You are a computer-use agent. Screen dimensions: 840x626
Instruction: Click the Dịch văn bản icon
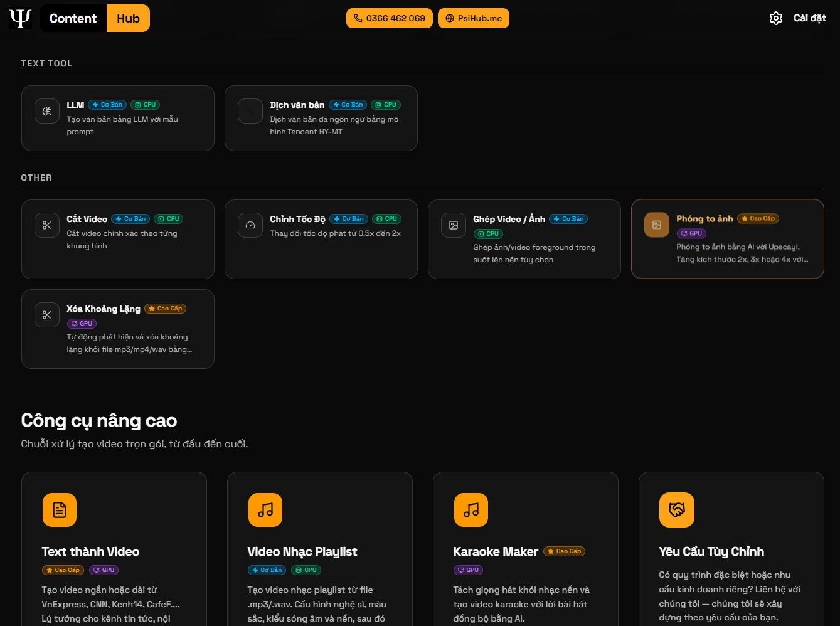(250, 111)
